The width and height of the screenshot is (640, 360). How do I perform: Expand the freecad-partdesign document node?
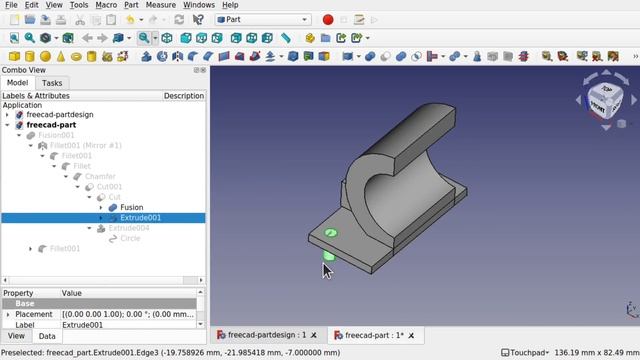tap(7, 115)
